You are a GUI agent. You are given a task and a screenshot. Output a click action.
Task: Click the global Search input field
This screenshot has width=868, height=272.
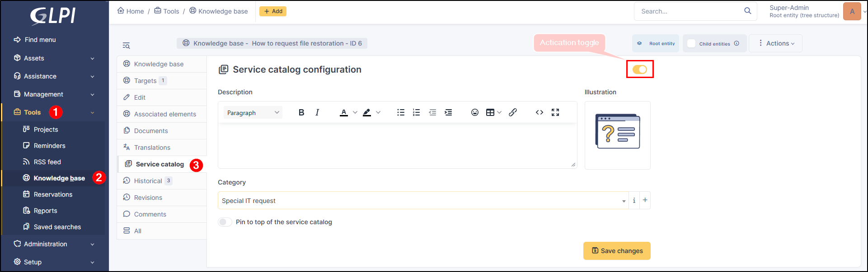689,11
